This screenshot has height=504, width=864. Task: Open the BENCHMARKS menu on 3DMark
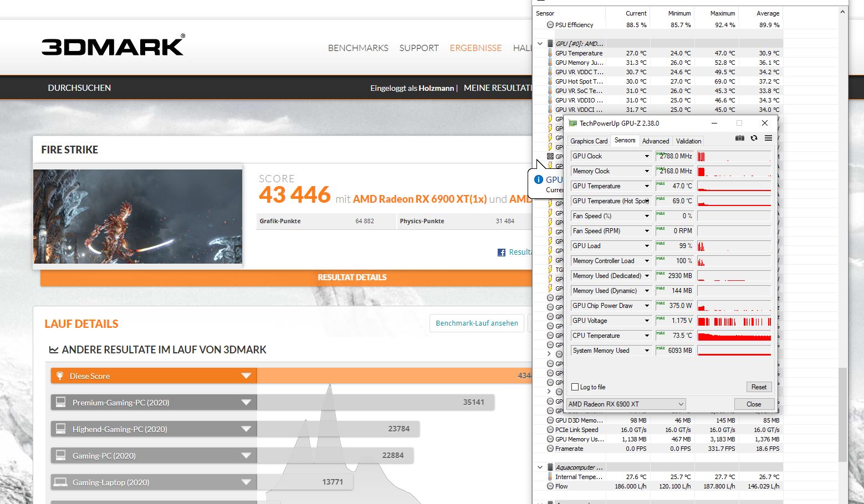pos(358,48)
